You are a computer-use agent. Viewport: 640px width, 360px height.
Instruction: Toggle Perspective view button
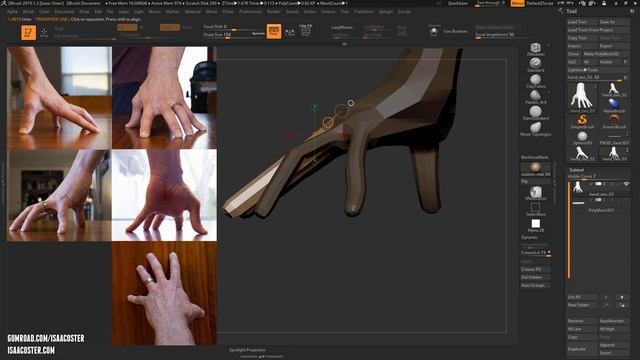(274, 31)
